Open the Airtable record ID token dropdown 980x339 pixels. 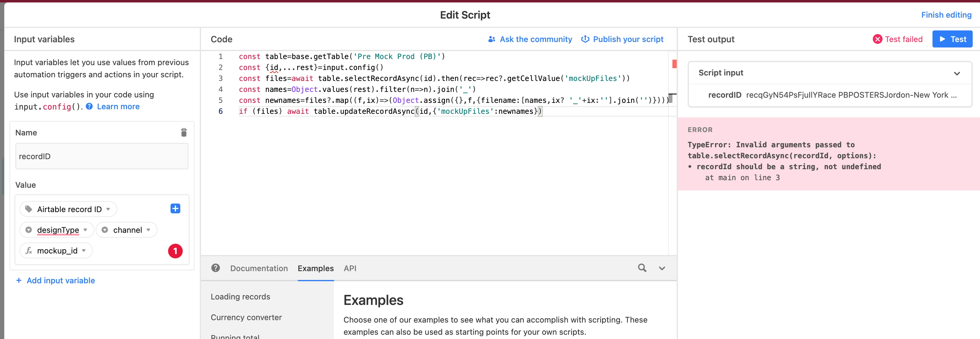point(108,209)
